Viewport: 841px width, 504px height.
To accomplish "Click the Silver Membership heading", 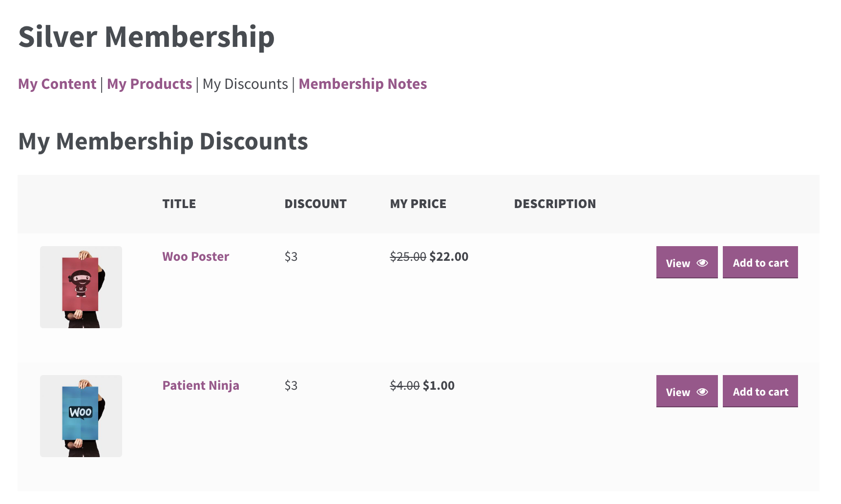I will (x=147, y=37).
